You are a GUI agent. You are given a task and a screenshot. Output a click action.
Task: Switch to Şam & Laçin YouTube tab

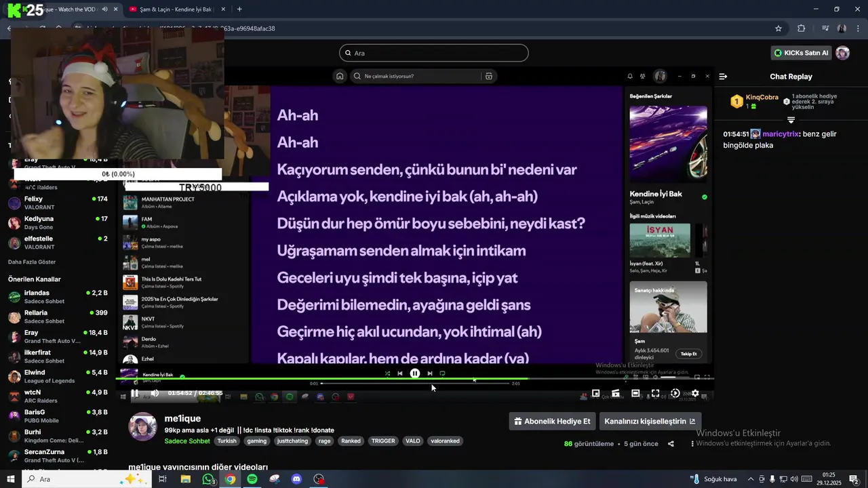coord(176,9)
